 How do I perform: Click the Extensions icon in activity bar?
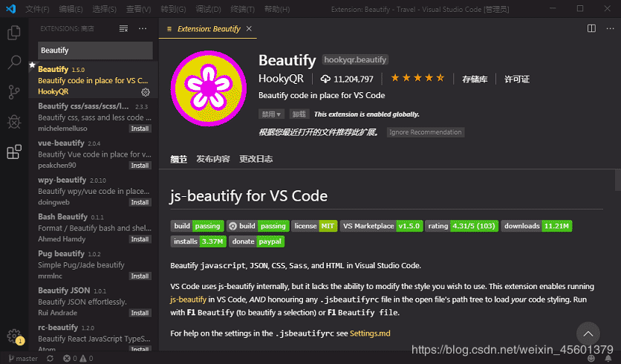coord(13,152)
